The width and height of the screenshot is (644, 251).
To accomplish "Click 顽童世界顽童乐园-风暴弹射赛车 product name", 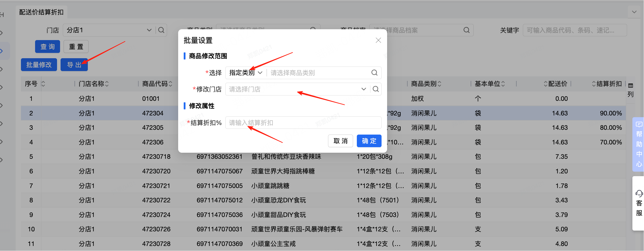I will pos(297,229).
